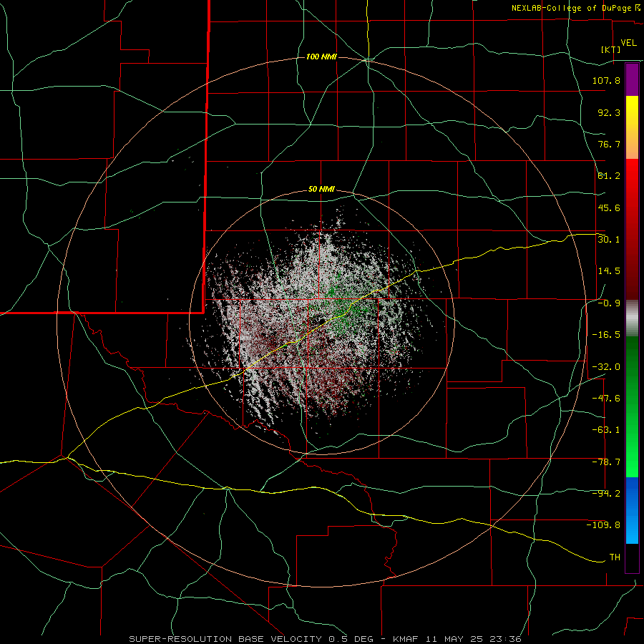Click the TH threshold label
This screenshot has height=644, width=644.
[x=615, y=557]
